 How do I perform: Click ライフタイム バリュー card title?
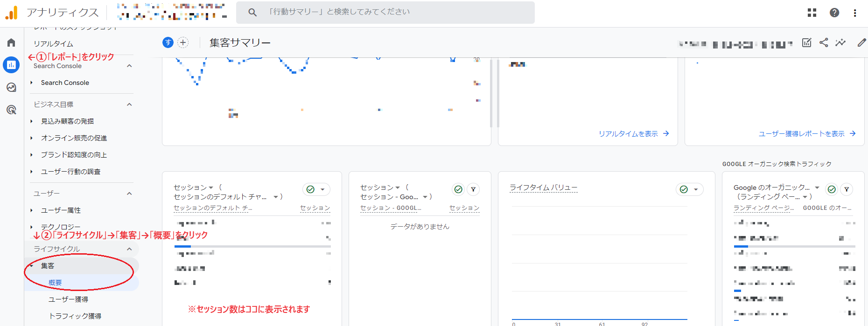544,187
